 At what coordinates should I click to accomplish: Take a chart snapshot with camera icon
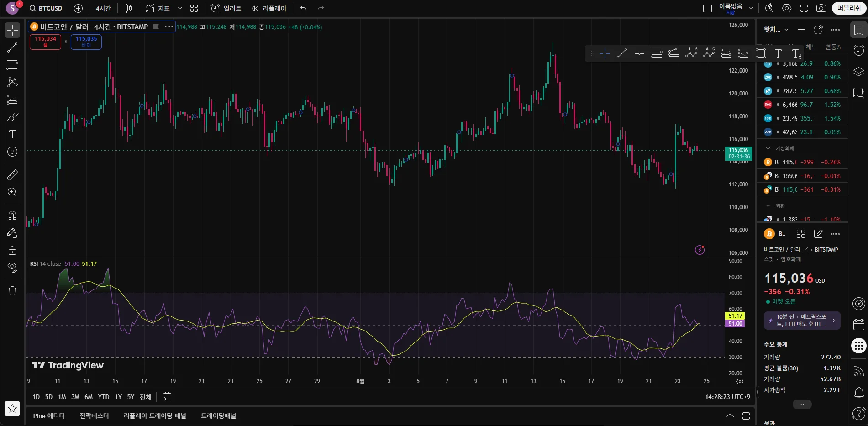(821, 8)
